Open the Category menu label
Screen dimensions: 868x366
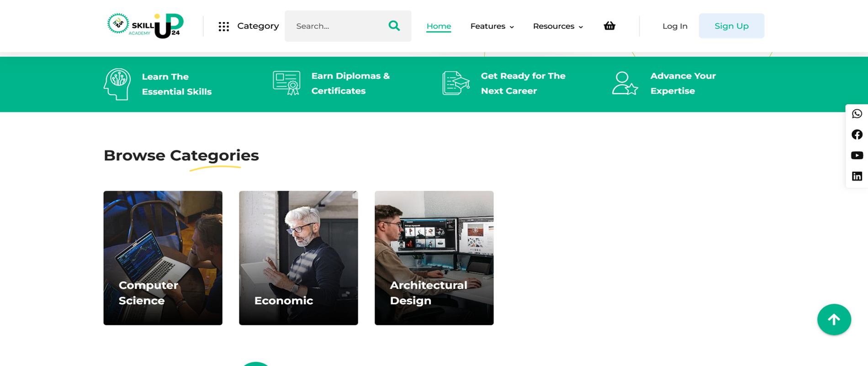[x=258, y=26]
